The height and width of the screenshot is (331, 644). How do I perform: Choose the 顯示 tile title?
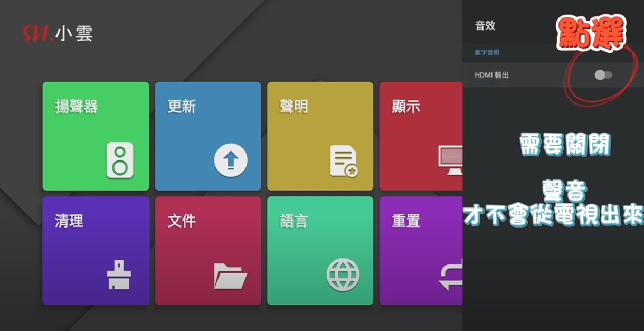click(406, 107)
